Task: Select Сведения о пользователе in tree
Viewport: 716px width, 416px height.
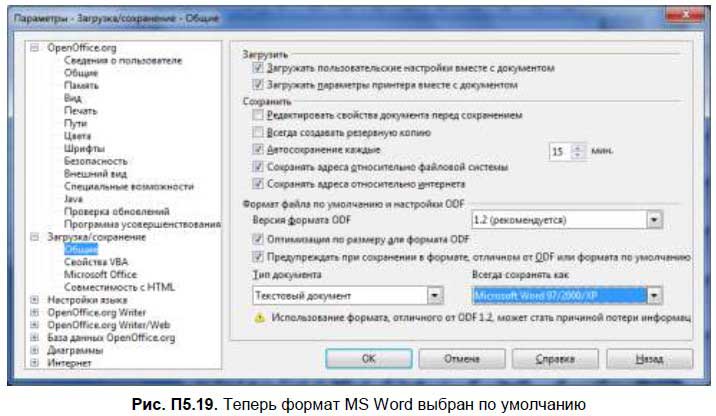Action: point(123,60)
